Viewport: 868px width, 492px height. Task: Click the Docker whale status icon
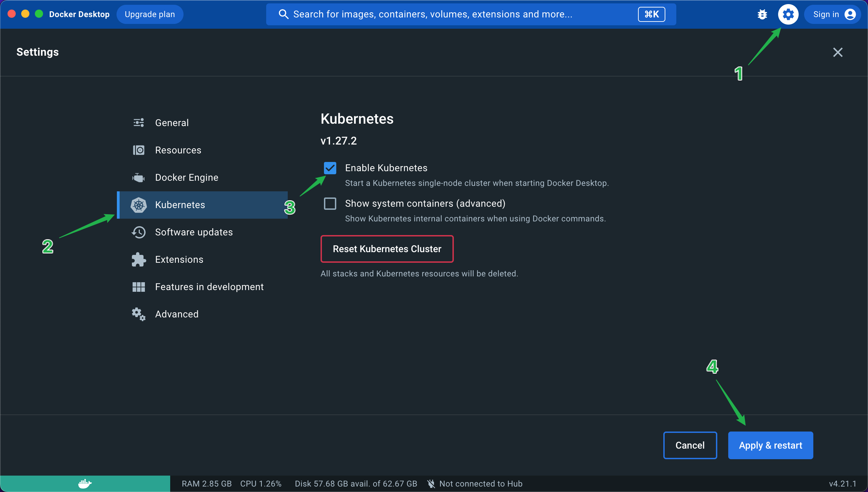pyautogui.click(x=85, y=483)
